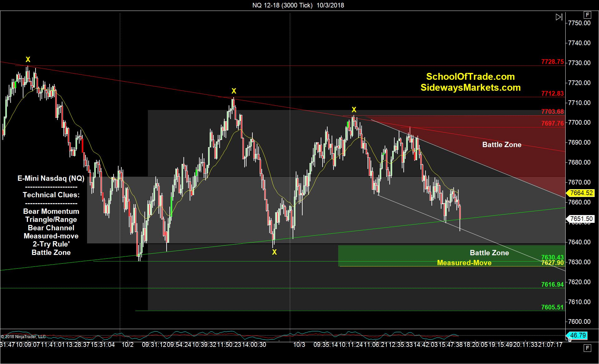Click the 7750.00 price axis label
Screen dimensions: 599x364
[579, 23]
